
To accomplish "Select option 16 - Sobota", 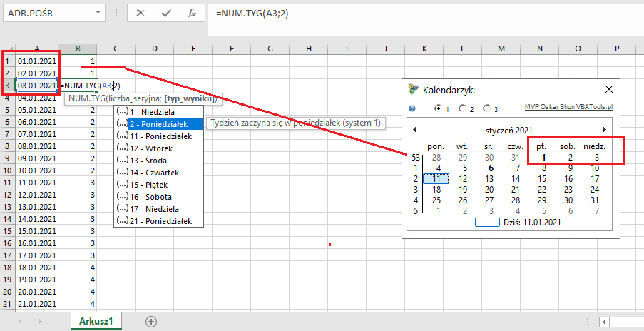I will click(x=158, y=197).
